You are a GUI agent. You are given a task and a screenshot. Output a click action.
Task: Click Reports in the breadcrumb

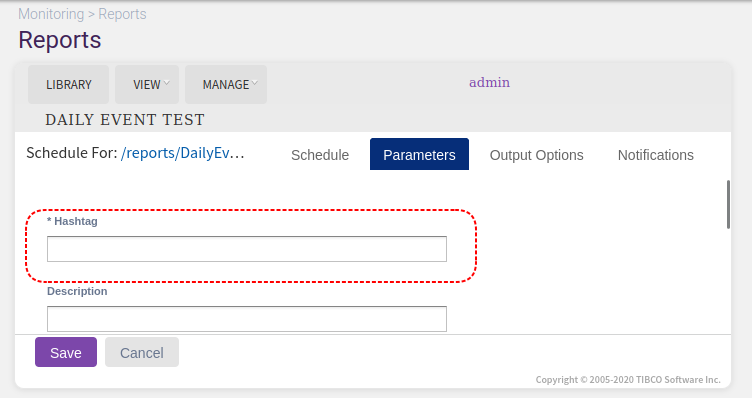122,14
